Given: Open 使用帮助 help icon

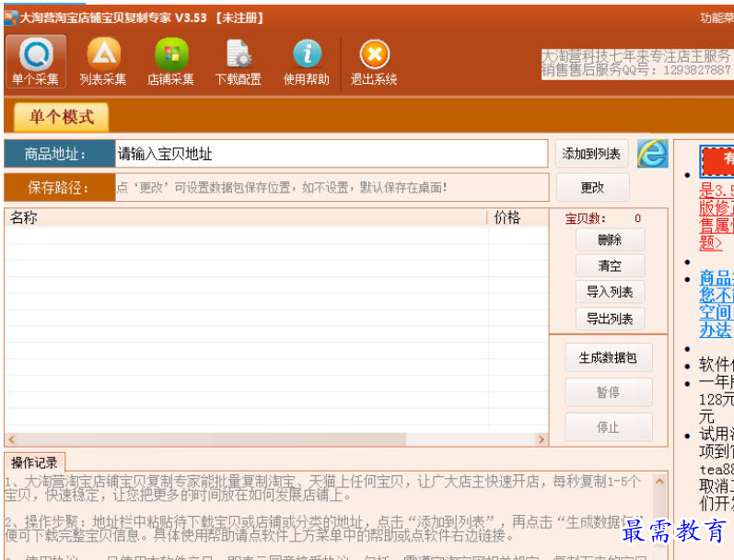Looking at the screenshot, I should [x=307, y=62].
